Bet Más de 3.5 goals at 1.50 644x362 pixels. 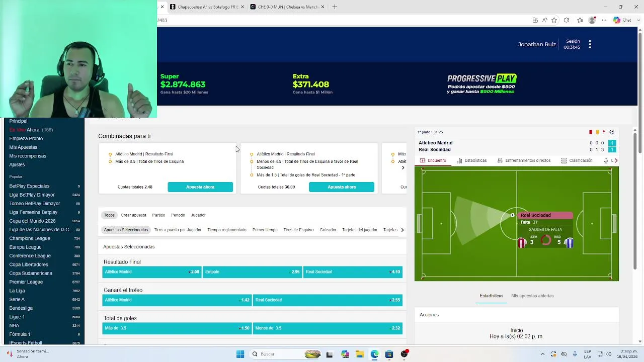click(x=177, y=328)
